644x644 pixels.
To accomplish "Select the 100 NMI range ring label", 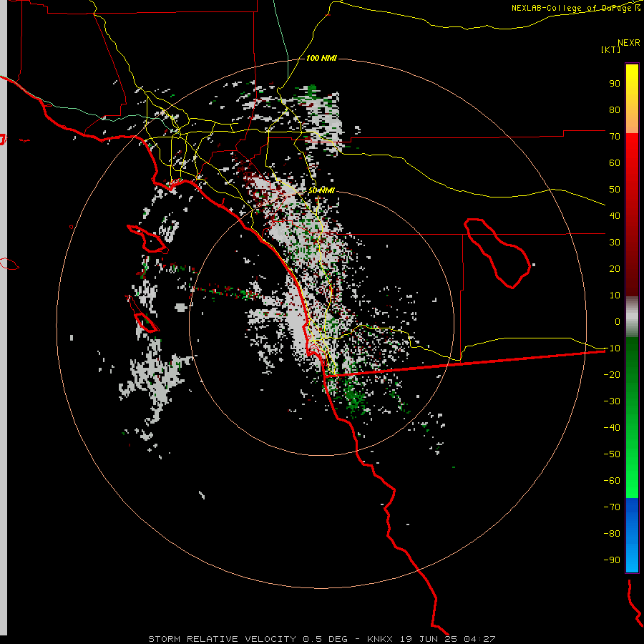I will click(x=321, y=58).
